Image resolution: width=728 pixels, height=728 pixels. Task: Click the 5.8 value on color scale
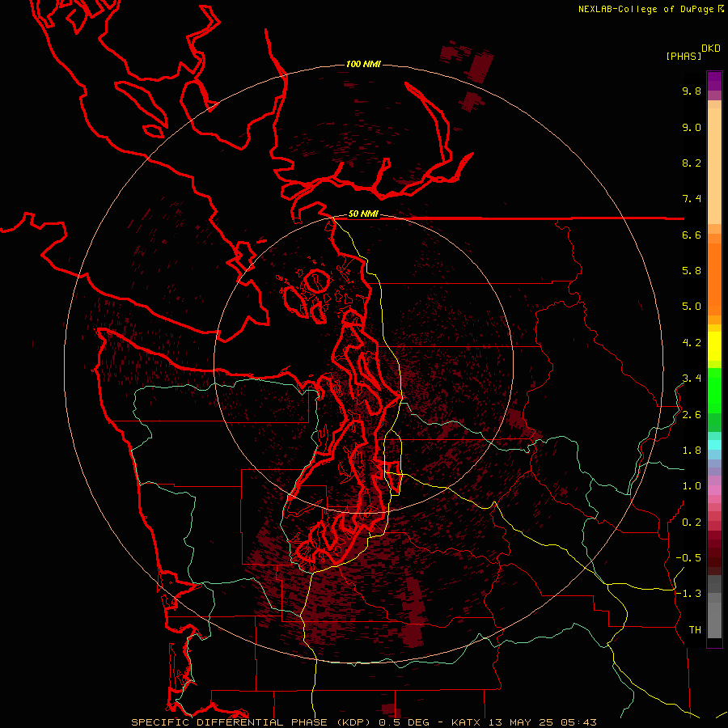coord(692,271)
